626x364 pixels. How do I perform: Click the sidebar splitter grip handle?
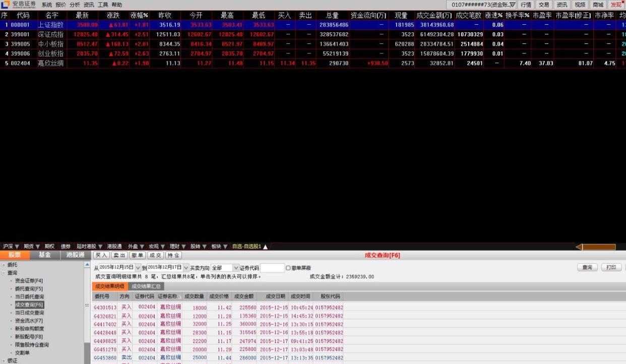click(x=87, y=305)
